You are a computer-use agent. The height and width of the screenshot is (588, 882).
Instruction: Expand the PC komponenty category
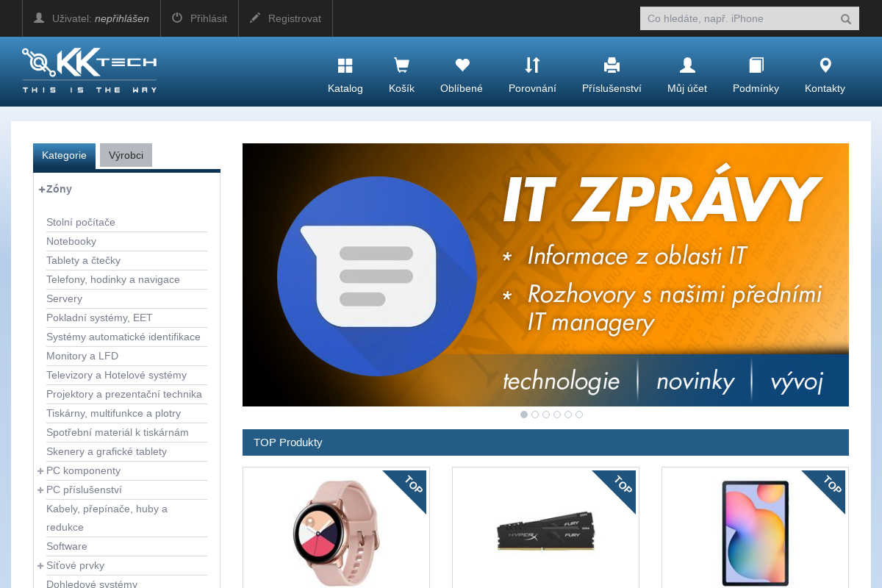click(x=40, y=471)
